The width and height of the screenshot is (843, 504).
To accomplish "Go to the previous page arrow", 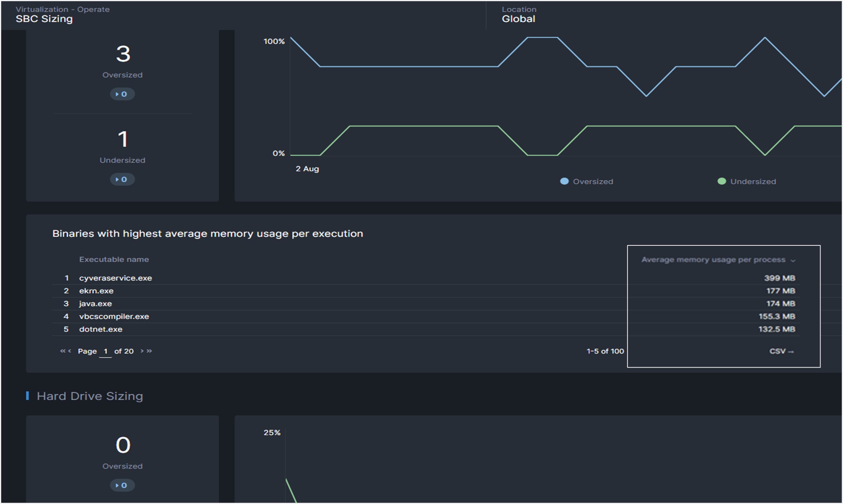I will tap(70, 351).
